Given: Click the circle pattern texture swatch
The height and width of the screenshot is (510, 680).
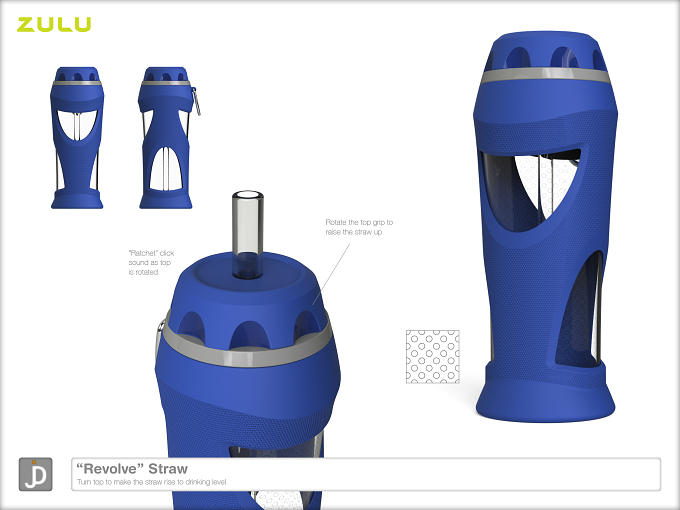Looking at the screenshot, I should pyautogui.click(x=432, y=356).
